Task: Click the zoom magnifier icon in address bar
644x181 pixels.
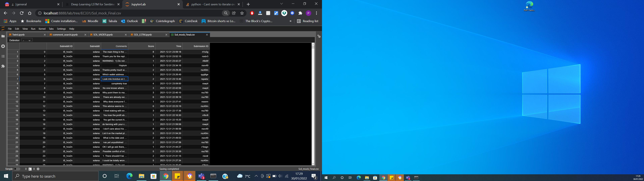Action: [x=226, y=13]
